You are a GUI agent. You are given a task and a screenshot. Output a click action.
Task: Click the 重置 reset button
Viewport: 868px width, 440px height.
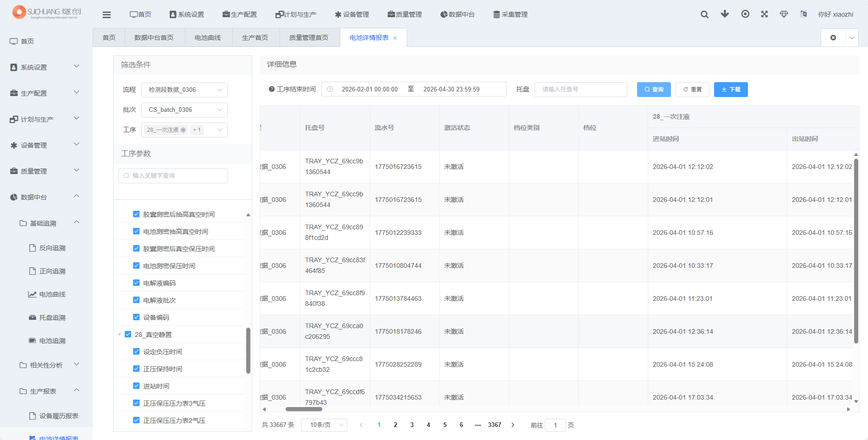tap(692, 89)
